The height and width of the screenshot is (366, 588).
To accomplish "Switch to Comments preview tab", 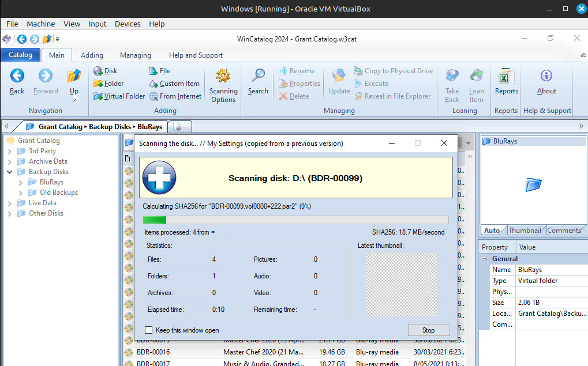I will pos(564,231).
